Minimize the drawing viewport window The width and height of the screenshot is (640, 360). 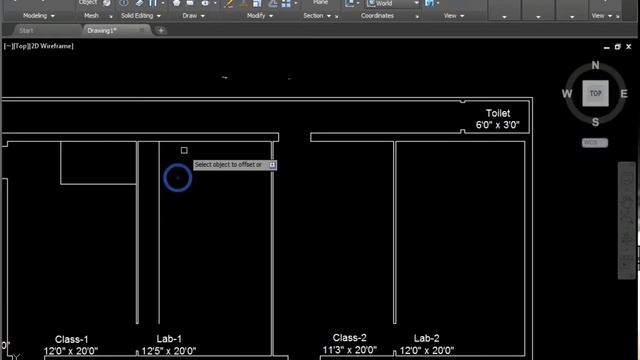click(x=607, y=47)
